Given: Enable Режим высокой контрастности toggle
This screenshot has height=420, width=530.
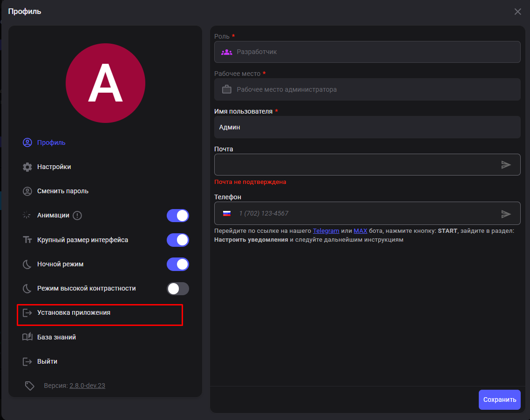Looking at the screenshot, I should point(178,289).
